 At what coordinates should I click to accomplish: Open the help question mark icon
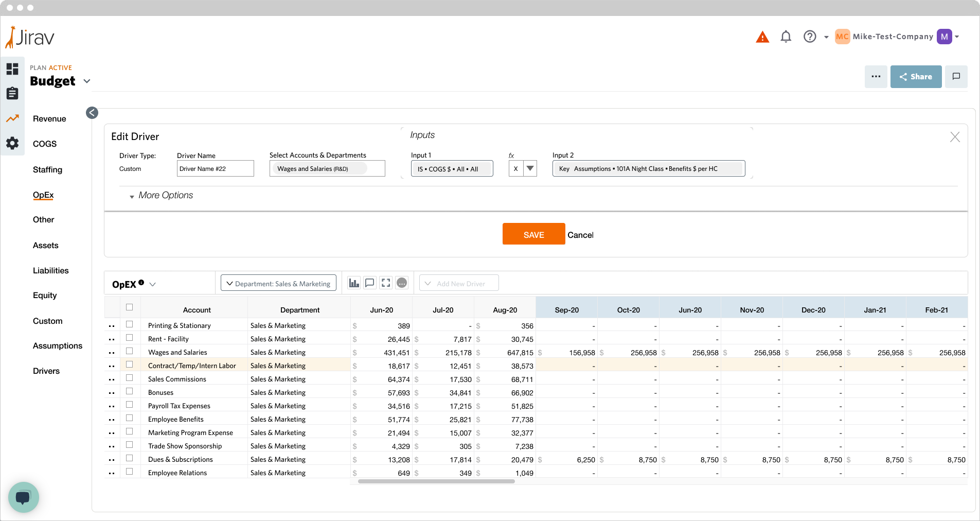(810, 37)
